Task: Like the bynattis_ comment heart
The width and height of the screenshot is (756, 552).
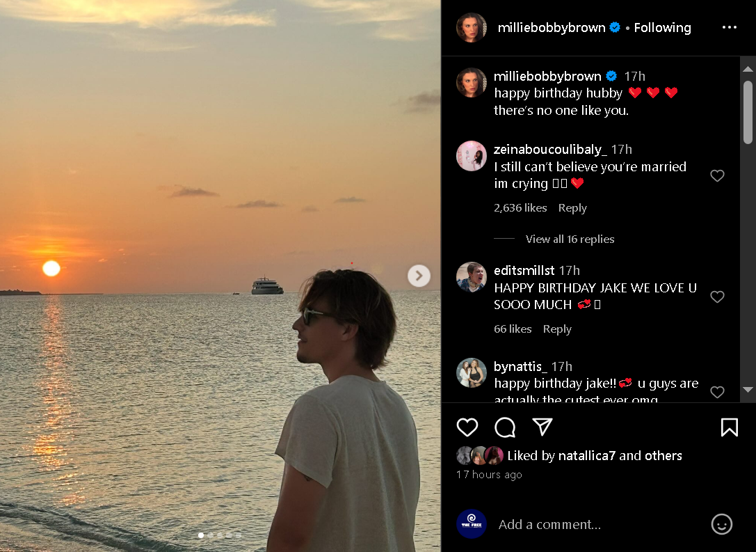Action: click(717, 393)
